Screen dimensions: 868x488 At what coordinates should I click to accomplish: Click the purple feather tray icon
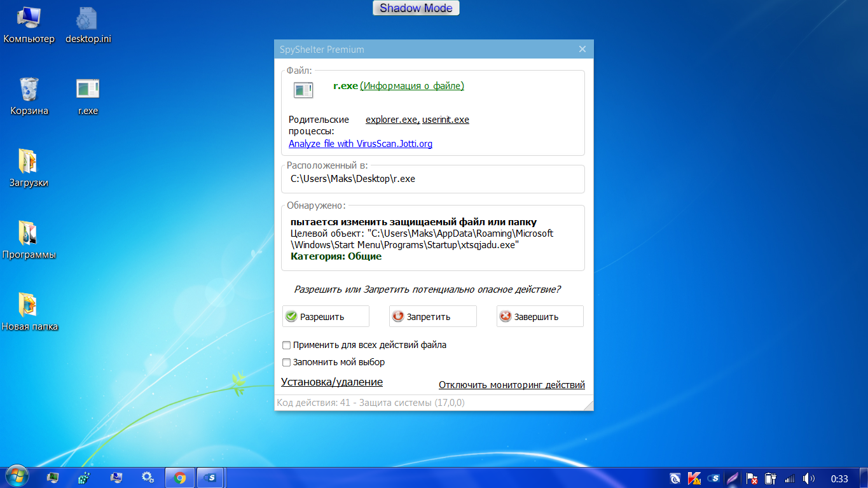pyautogui.click(x=733, y=478)
